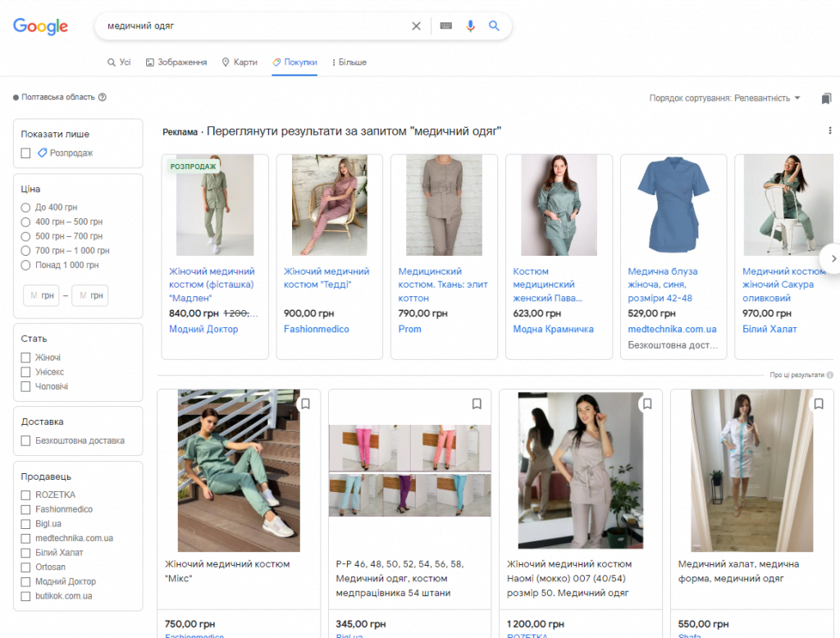Select price range 500 грн – 700 грн
840x638 pixels.
click(x=25, y=236)
